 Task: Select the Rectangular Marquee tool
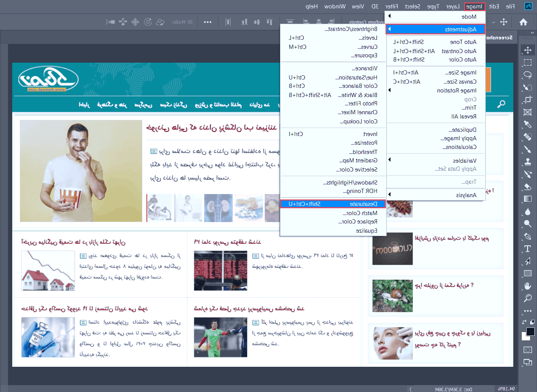(527, 62)
